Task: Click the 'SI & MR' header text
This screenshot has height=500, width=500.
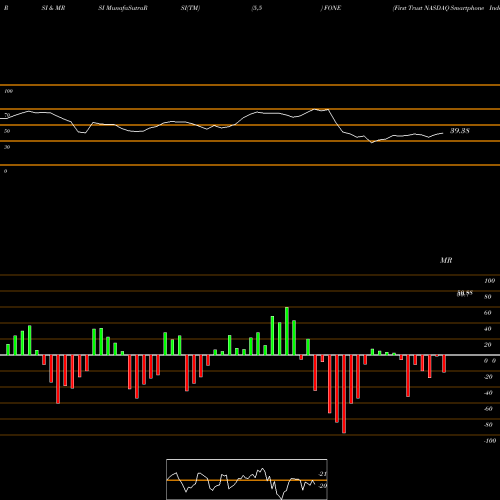Action: (53, 8)
